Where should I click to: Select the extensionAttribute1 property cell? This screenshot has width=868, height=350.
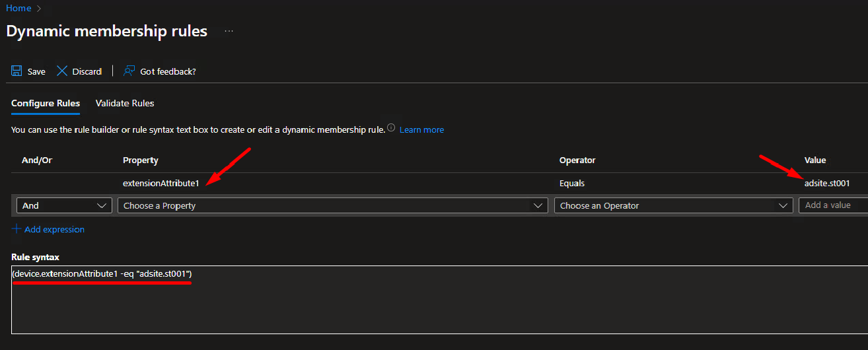(161, 183)
